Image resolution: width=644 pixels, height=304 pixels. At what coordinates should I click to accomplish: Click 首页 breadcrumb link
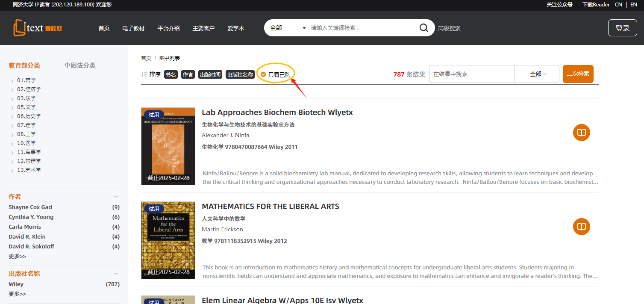pyautogui.click(x=146, y=59)
